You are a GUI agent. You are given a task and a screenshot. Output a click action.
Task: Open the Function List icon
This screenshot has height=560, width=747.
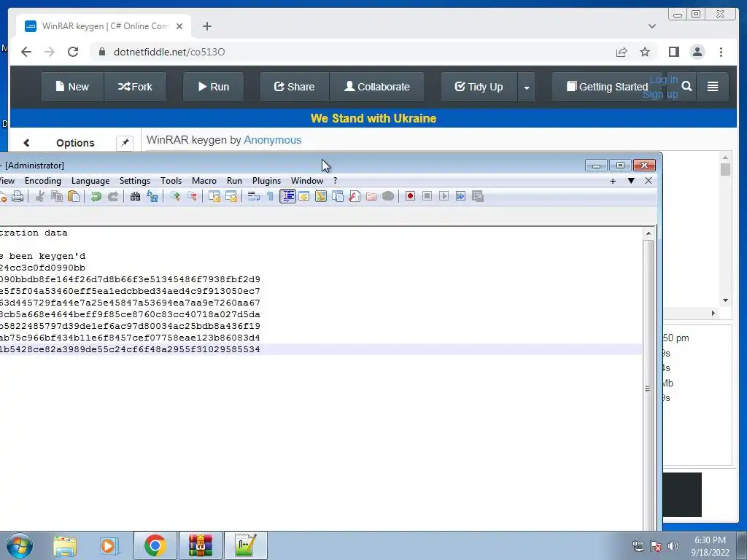click(355, 196)
